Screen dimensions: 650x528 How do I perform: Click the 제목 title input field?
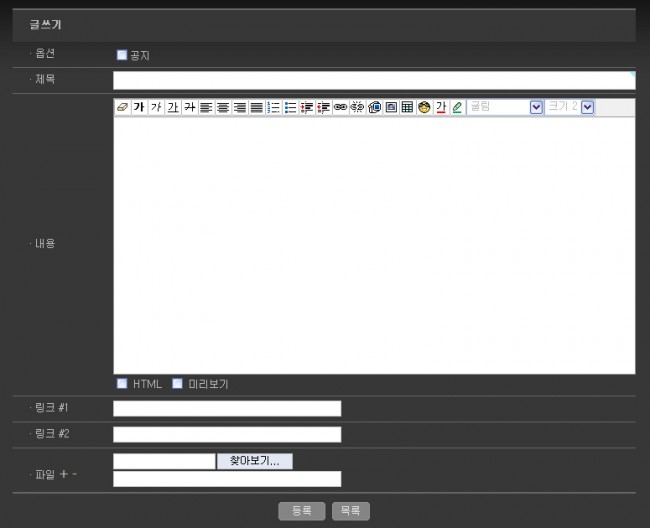tap(373, 81)
